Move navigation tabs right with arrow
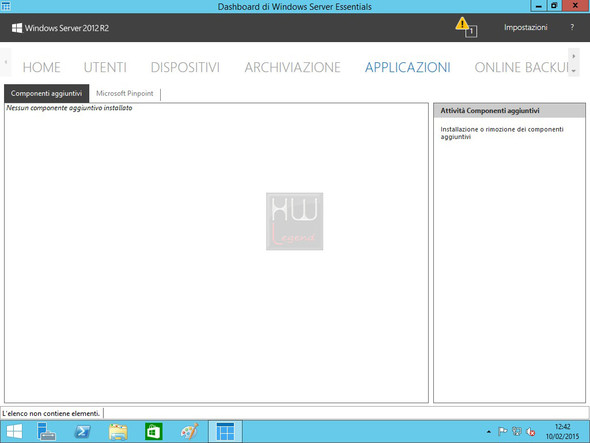 click(x=573, y=56)
